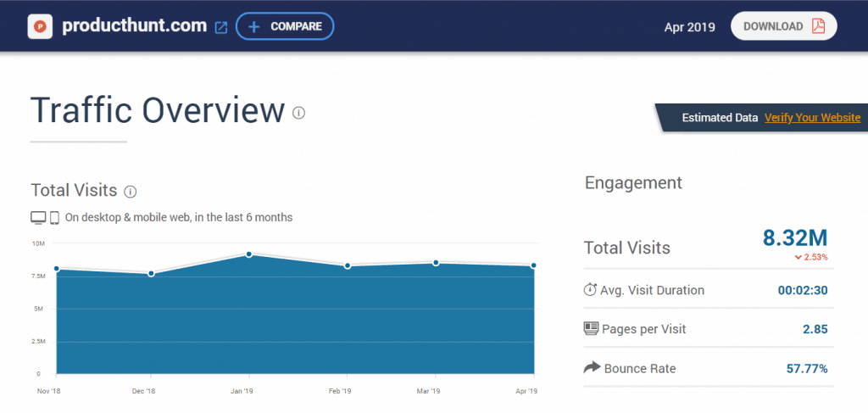
Task: Click the 7.5M y-axis label
Action: point(37,276)
